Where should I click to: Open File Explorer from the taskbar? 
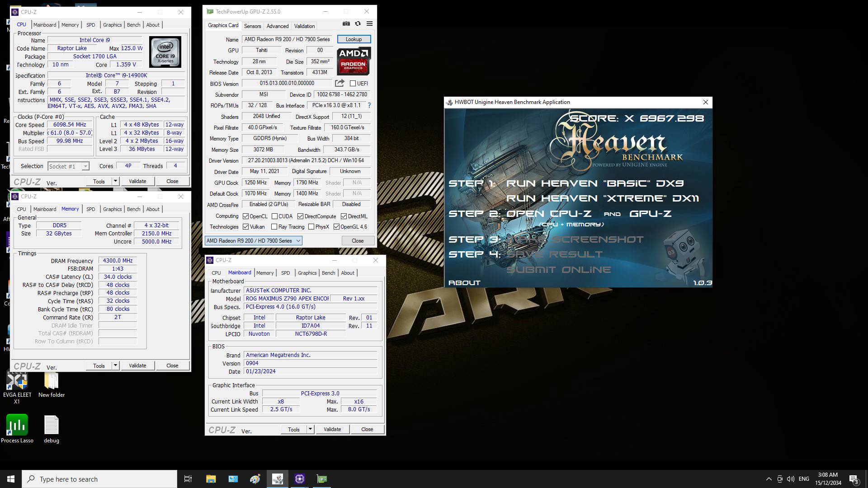pyautogui.click(x=211, y=479)
